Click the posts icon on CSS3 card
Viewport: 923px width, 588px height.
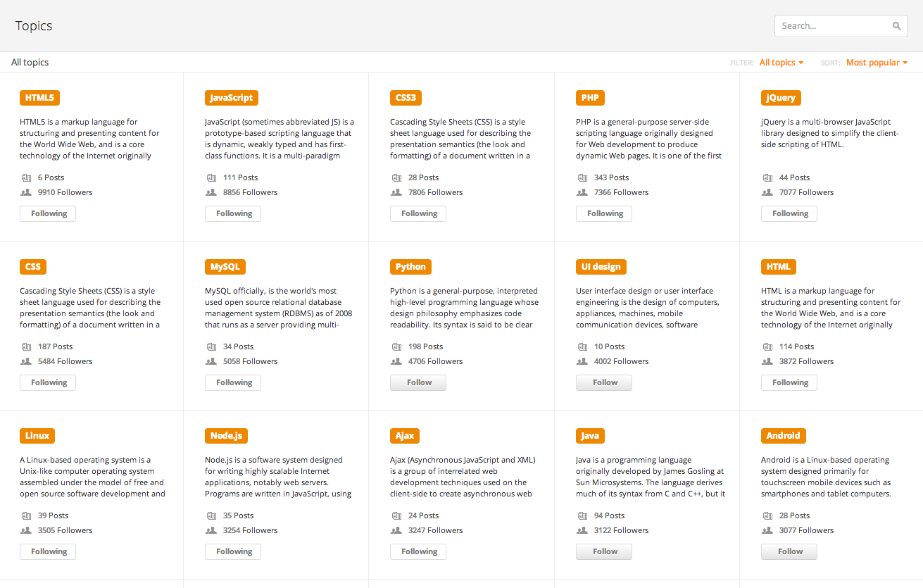pos(396,177)
